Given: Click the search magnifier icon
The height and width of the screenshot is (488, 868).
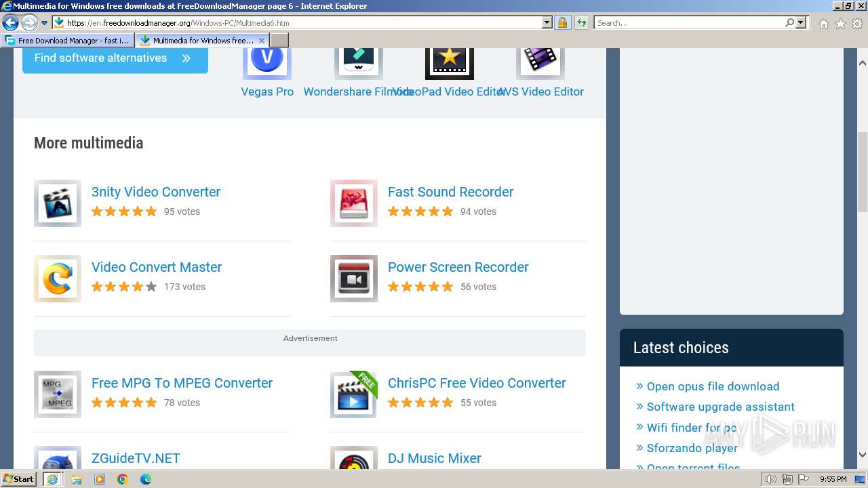Looking at the screenshot, I should pos(789,23).
